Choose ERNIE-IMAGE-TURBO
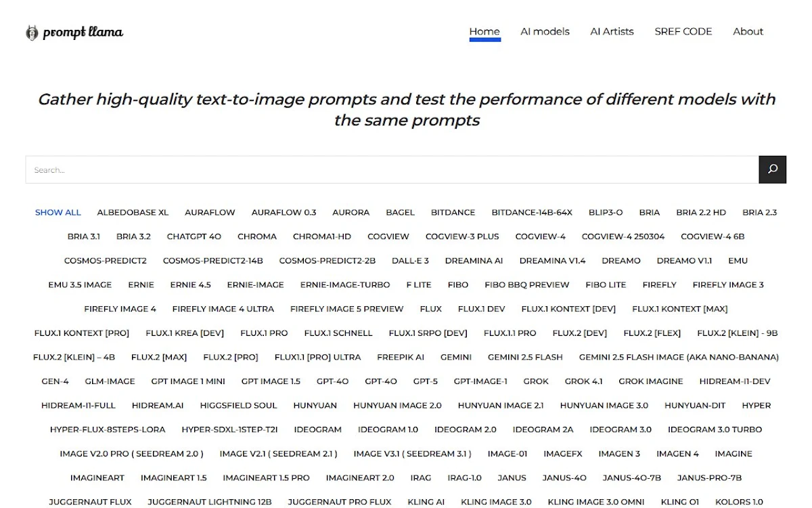The height and width of the screenshot is (508, 812). click(x=345, y=284)
